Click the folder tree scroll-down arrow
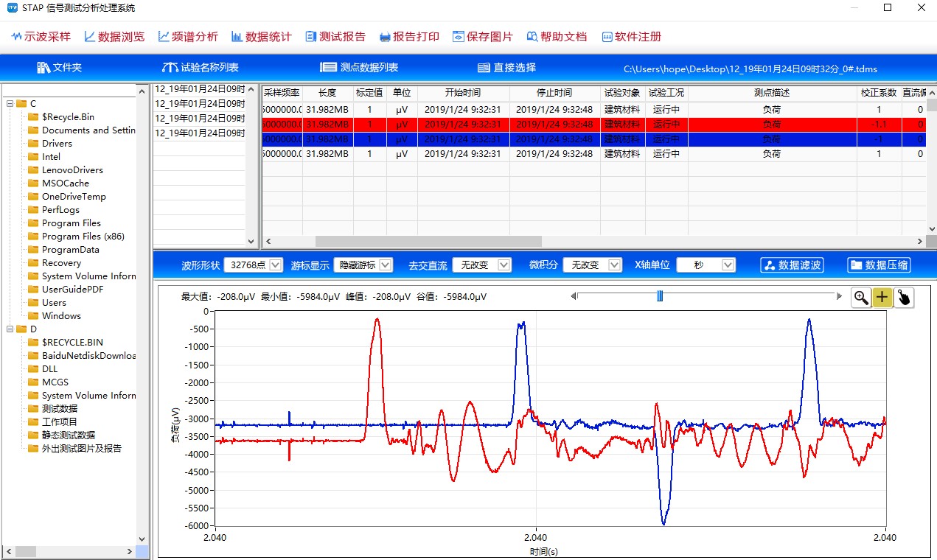This screenshot has width=937, height=560. 143,539
